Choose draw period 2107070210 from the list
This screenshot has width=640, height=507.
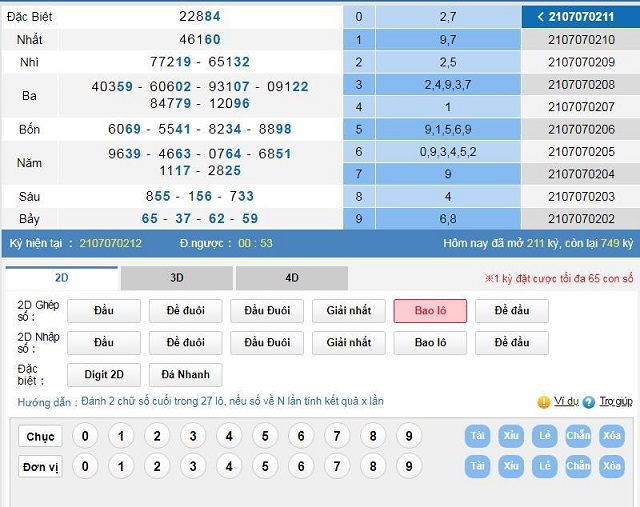tap(581, 40)
